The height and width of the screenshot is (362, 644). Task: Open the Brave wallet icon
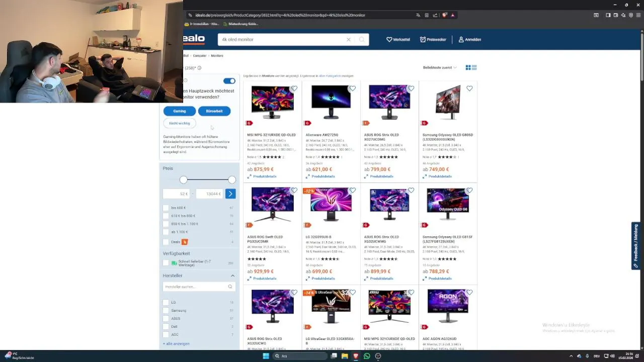(x=615, y=15)
